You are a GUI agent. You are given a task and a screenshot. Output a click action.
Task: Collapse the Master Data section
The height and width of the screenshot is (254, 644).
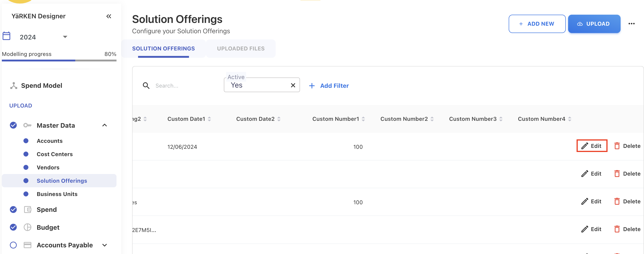pyautogui.click(x=105, y=125)
